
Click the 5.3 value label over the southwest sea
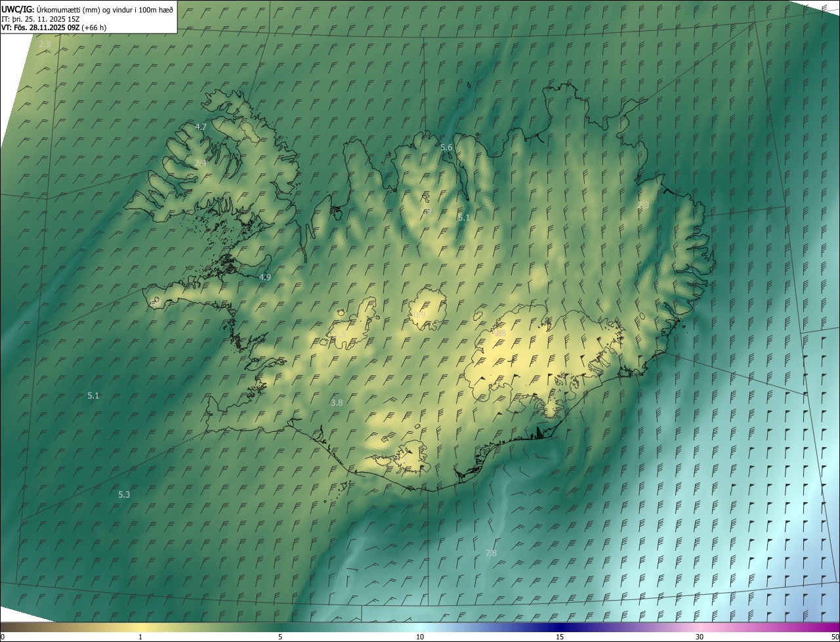124,494
